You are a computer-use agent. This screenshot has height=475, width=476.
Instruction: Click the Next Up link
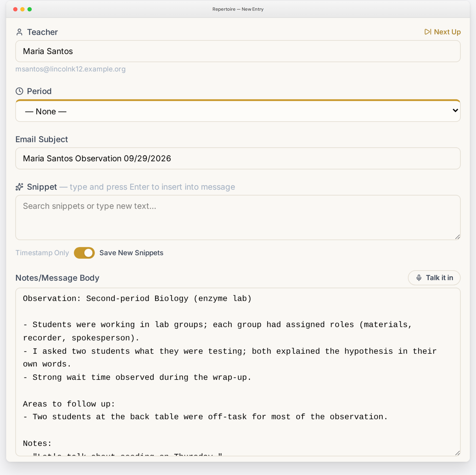pyautogui.click(x=443, y=32)
